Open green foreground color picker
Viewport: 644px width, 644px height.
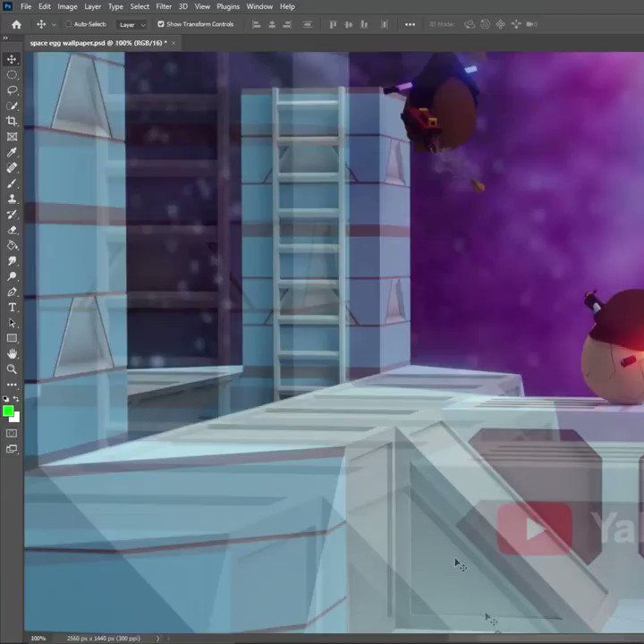pos(8,411)
